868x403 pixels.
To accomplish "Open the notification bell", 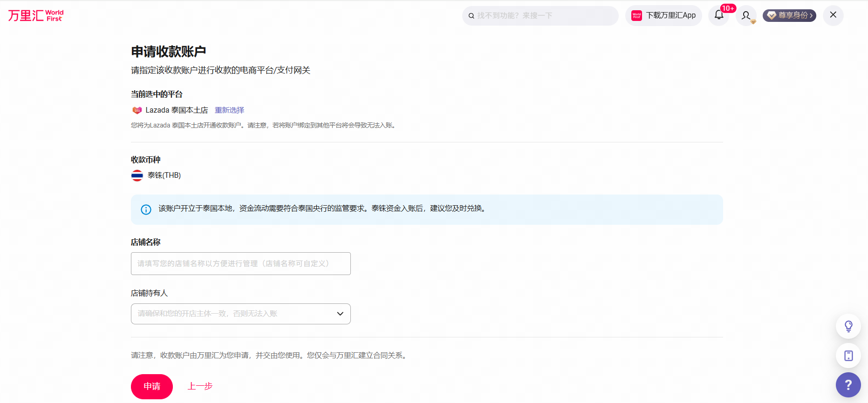I will tap(719, 15).
